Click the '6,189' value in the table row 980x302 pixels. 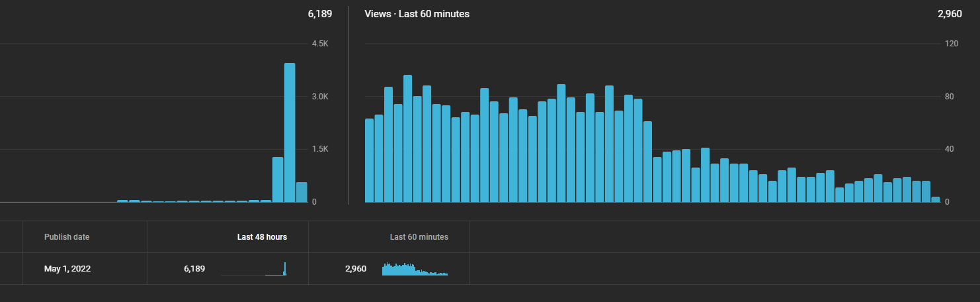tap(194, 269)
